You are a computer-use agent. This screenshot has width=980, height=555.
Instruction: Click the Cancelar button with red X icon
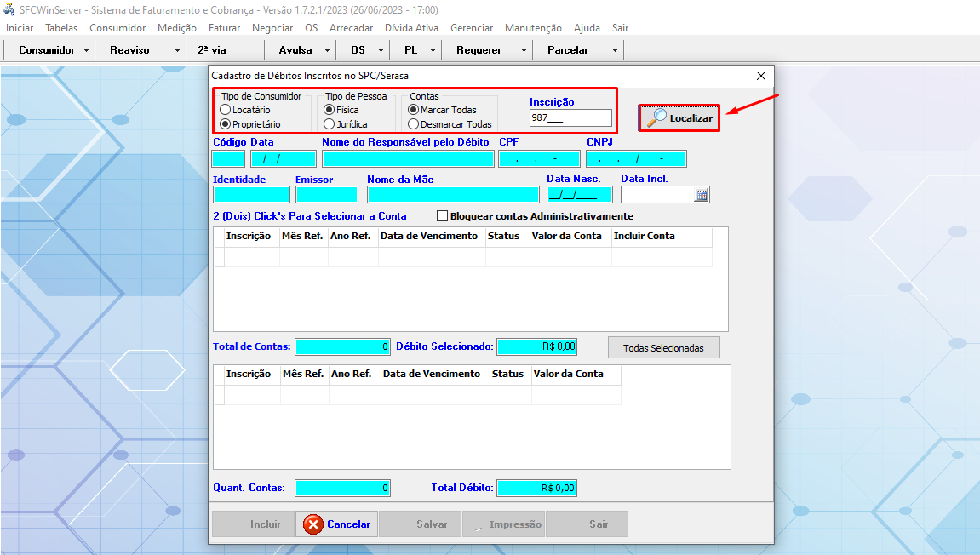(x=337, y=524)
